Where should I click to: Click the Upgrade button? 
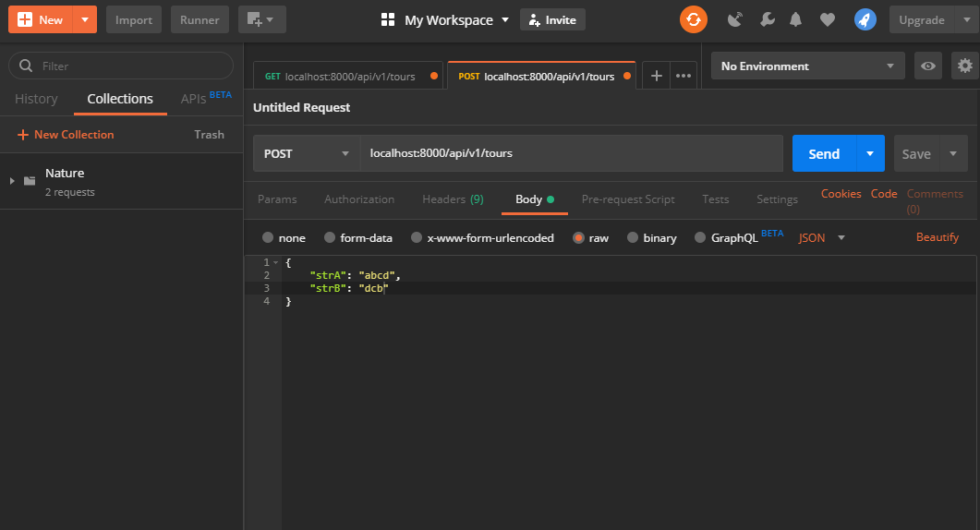[x=921, y=20]
